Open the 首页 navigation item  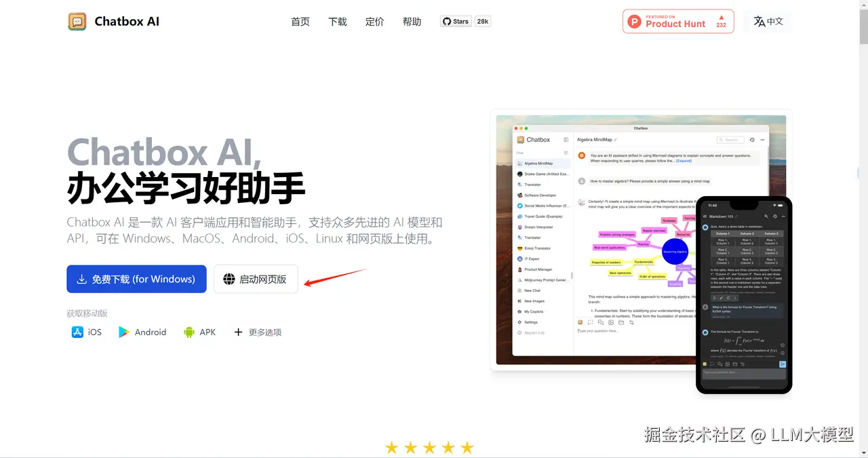(x=300, y=22)
